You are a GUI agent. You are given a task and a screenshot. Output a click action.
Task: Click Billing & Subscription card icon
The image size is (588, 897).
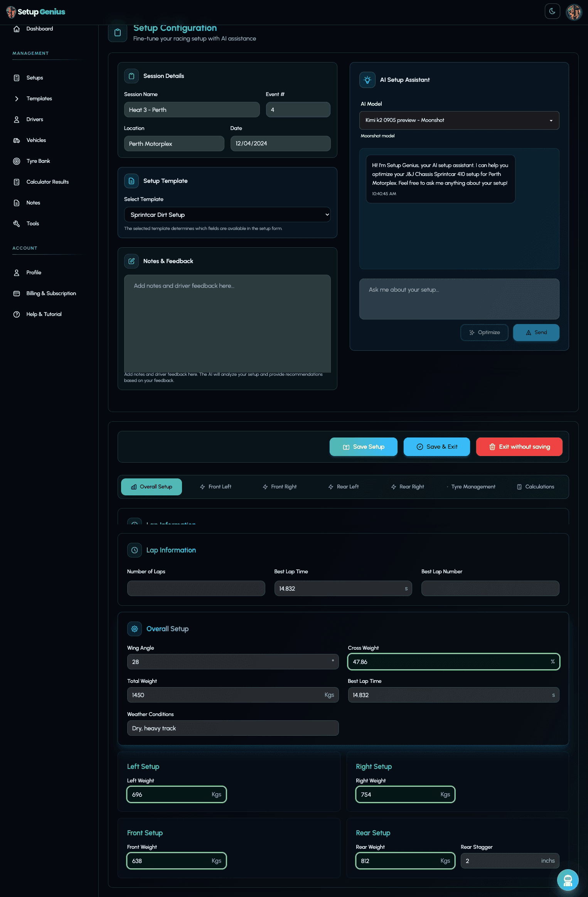pyautogui.click(x=17, y=294)
